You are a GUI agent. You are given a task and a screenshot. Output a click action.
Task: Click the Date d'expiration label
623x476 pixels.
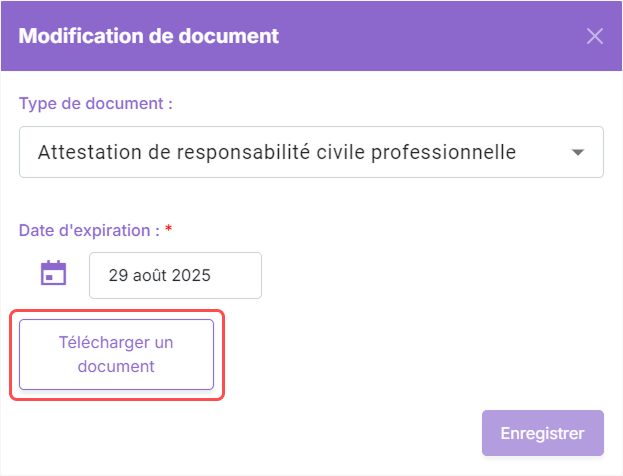click(x=89, y=230)
